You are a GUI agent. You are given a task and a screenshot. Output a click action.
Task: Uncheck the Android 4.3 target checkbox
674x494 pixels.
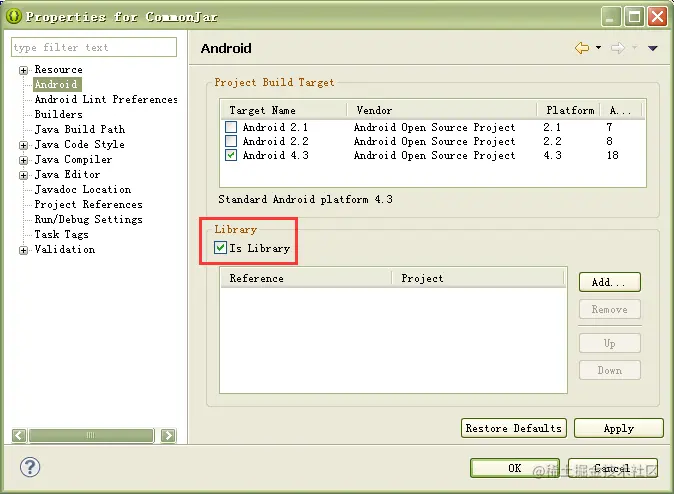point(231,155)
